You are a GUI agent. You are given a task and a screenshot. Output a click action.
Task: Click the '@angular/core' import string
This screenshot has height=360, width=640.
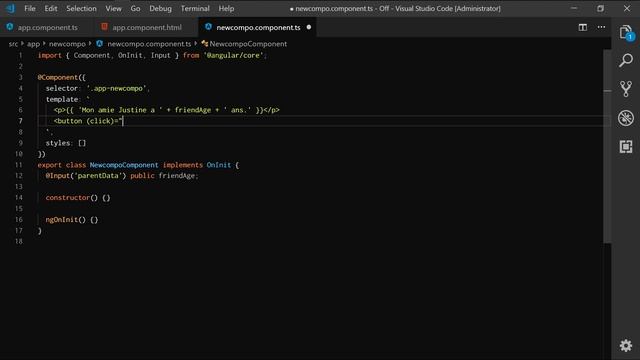[x=233, y=55]
